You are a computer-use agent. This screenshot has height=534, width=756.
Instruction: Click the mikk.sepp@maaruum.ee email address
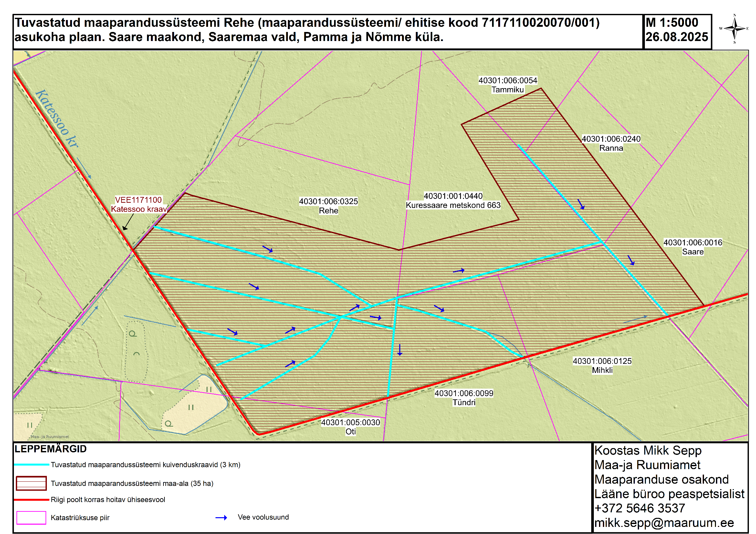664,522
